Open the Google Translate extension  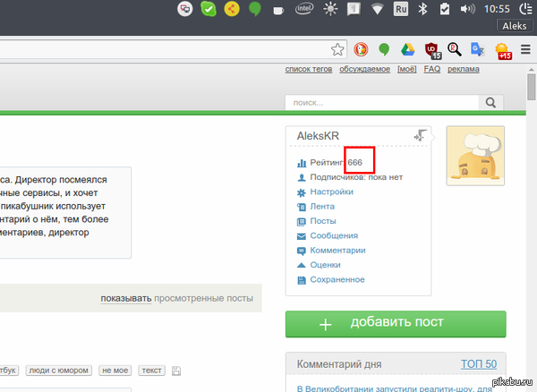(x=478, y=49)
